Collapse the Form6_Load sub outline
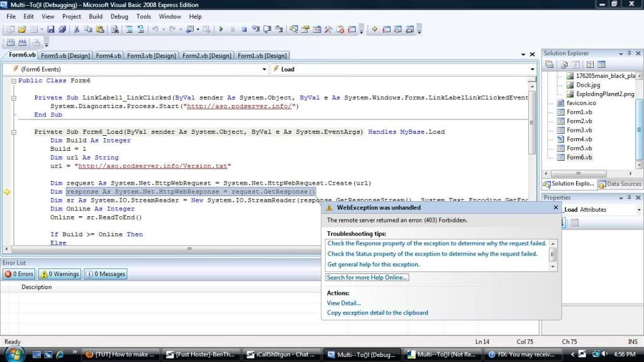Viewport: 644px width, 362px height. [x=14, y=132]
